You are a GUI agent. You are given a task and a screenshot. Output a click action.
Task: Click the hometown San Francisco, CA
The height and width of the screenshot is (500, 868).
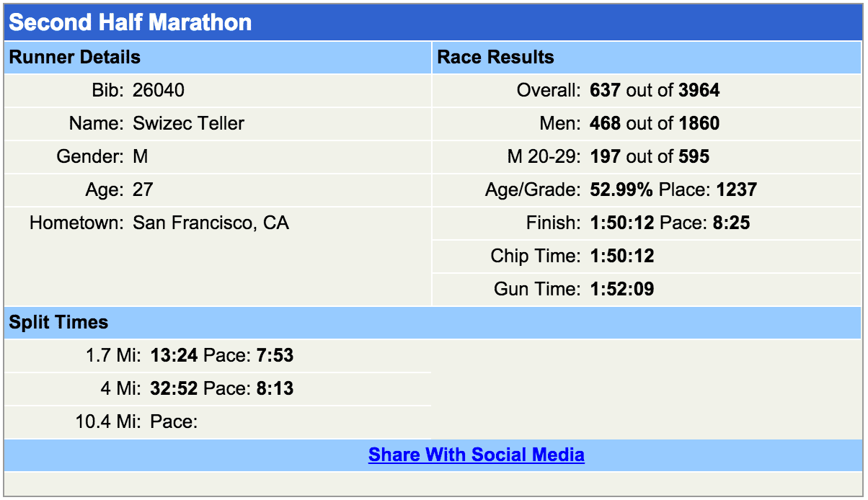click(x=211, y=223)
